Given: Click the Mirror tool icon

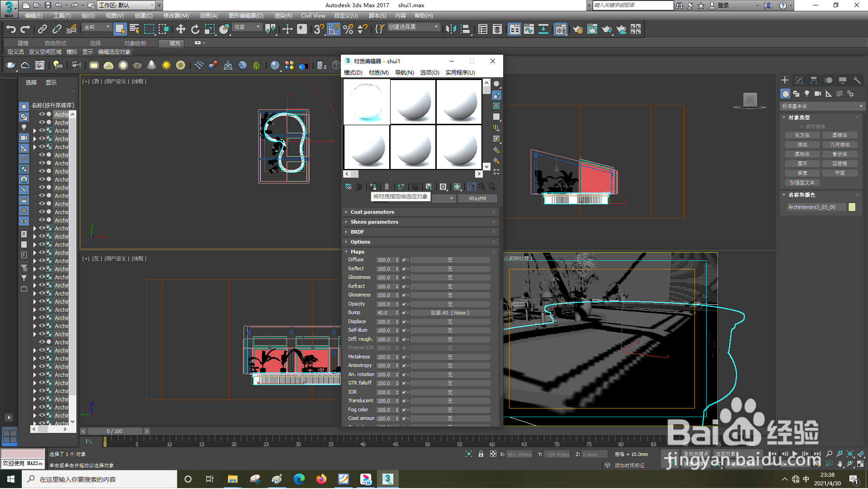Looking at the screenshot, I should (450, 29).
